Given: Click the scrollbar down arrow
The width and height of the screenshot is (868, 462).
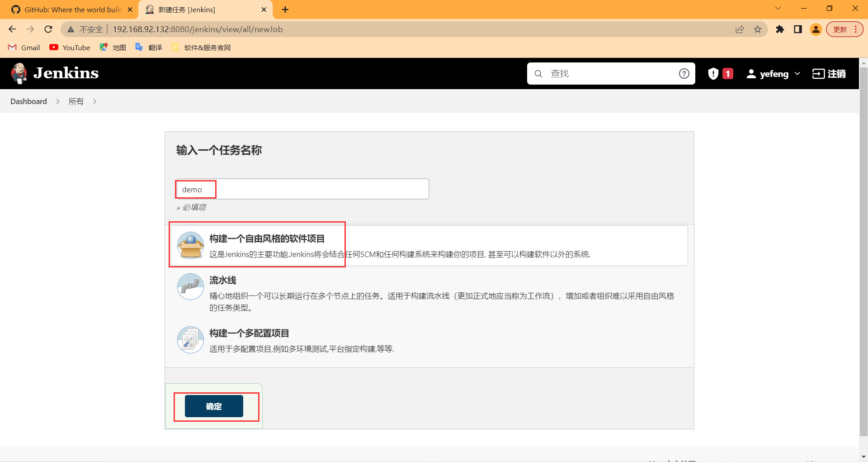Looking at the screenshot, I should click(863, 457).
